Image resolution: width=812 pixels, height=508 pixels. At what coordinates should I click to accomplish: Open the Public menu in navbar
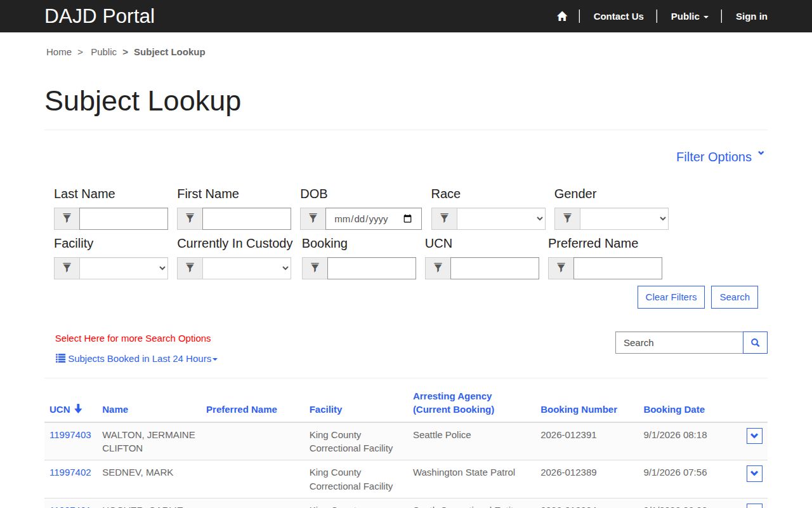[690, 17]
